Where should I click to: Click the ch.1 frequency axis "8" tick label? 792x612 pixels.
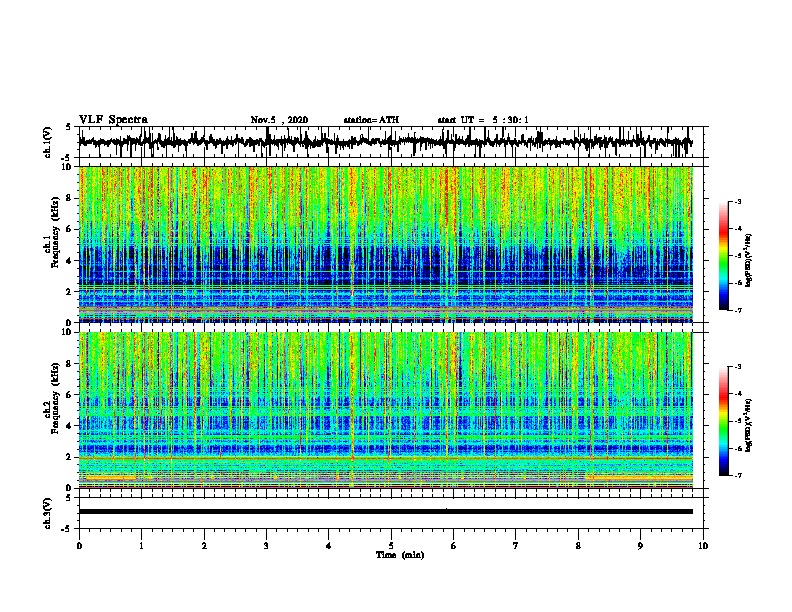pos(69,198)
